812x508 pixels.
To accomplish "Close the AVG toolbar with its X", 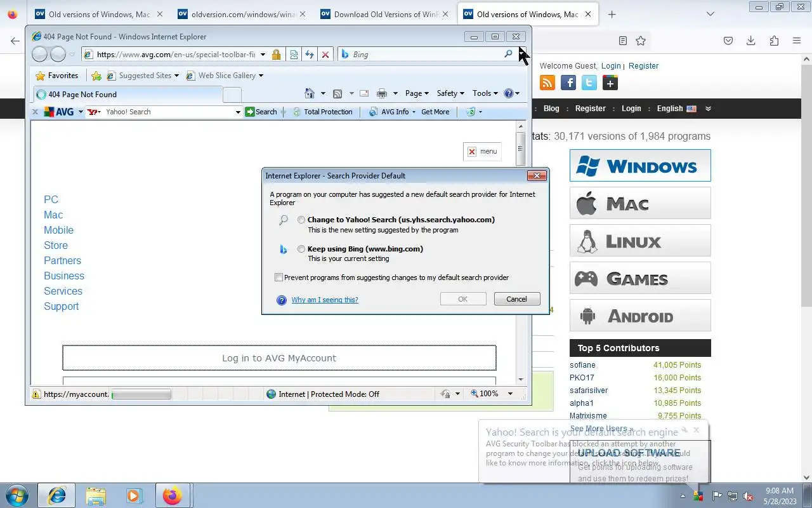I will 36,112.
